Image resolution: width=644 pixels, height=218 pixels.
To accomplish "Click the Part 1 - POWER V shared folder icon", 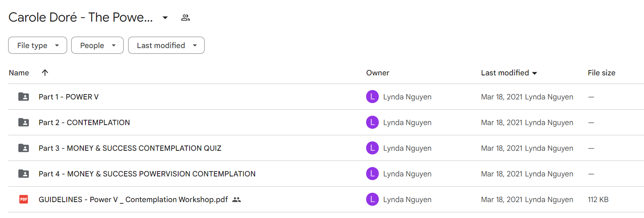I will point(24,97).
